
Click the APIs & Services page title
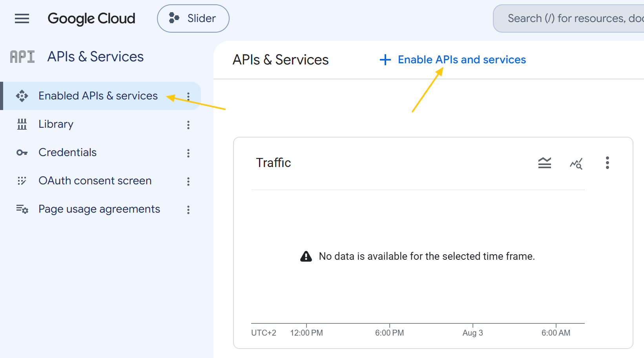pos(281,60)
